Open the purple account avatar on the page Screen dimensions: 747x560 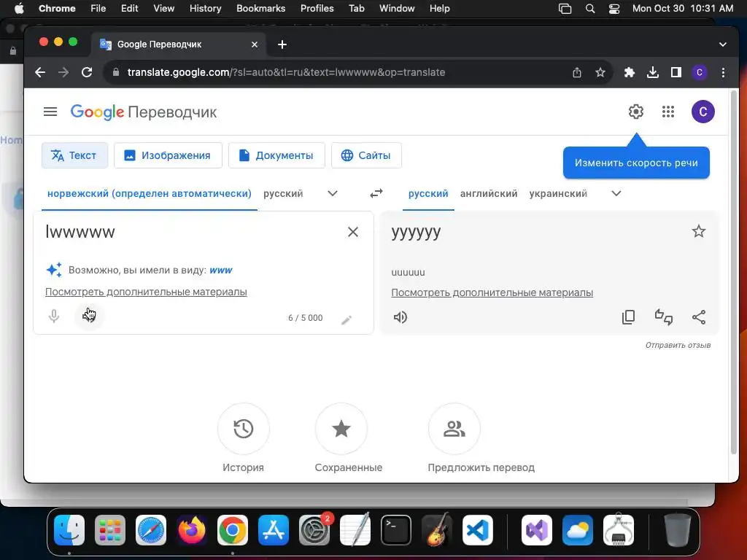[x=703, y=112]
